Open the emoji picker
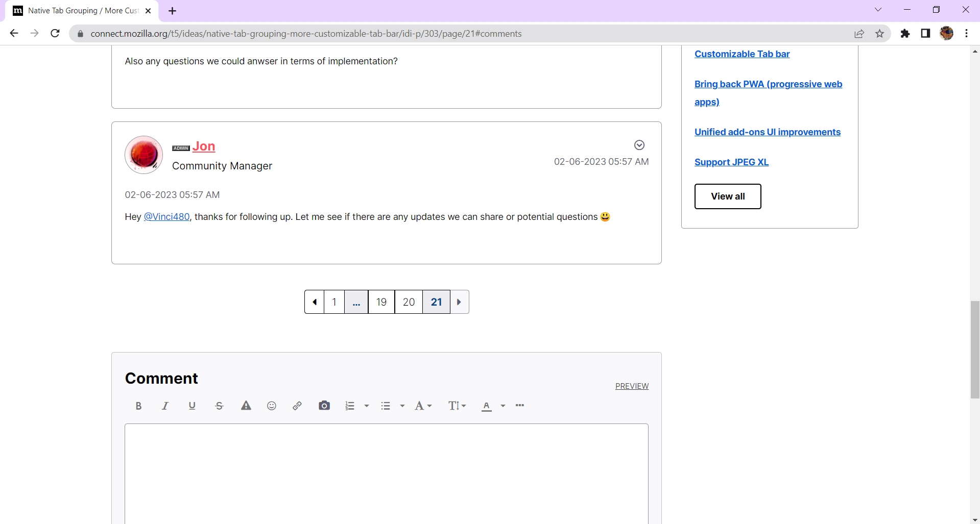Screen dimensions: 980x524 271,406
